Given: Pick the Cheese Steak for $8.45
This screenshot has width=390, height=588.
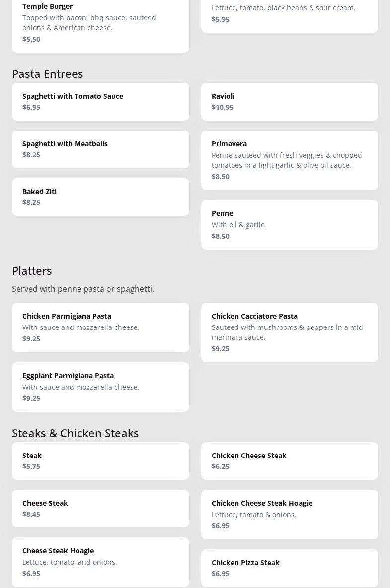Looking at the screenshot, I should (x=100, y=508).
